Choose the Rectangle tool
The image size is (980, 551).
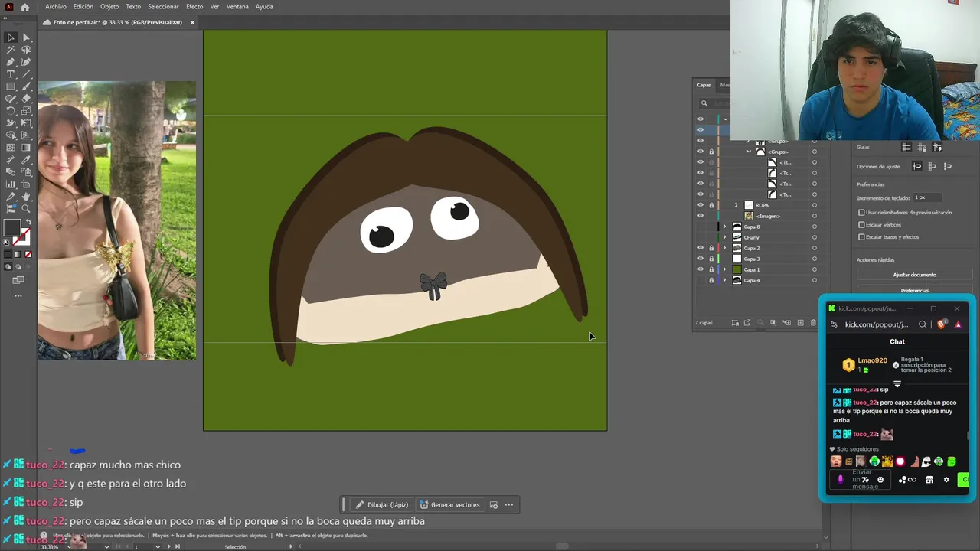(11, 86)
